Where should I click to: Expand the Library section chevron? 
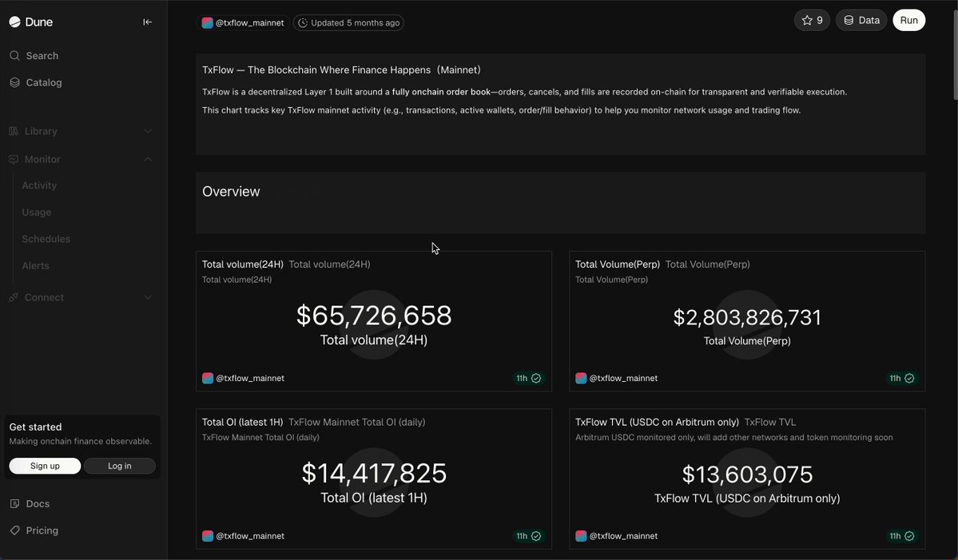tap(147, 131)
